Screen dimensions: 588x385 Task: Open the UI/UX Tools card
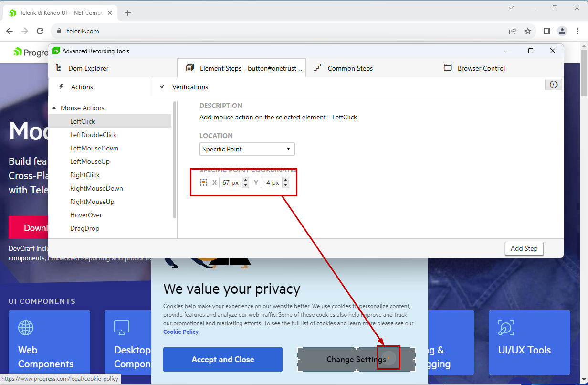pyautogui.click(x=529, y=342)
